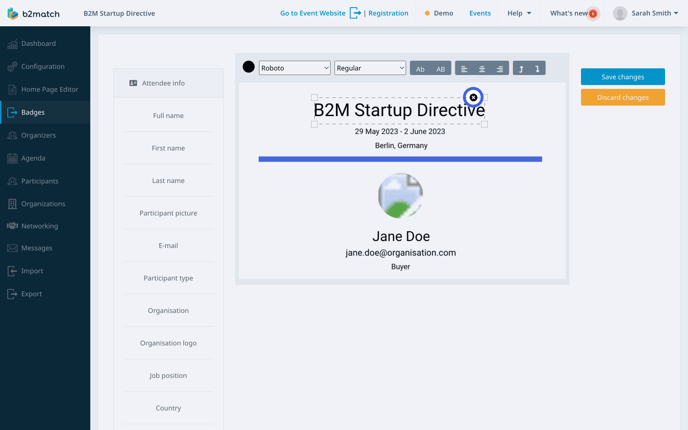Click the align right text icon
Viewport: 688px width, 430px height.
[500, 69]
